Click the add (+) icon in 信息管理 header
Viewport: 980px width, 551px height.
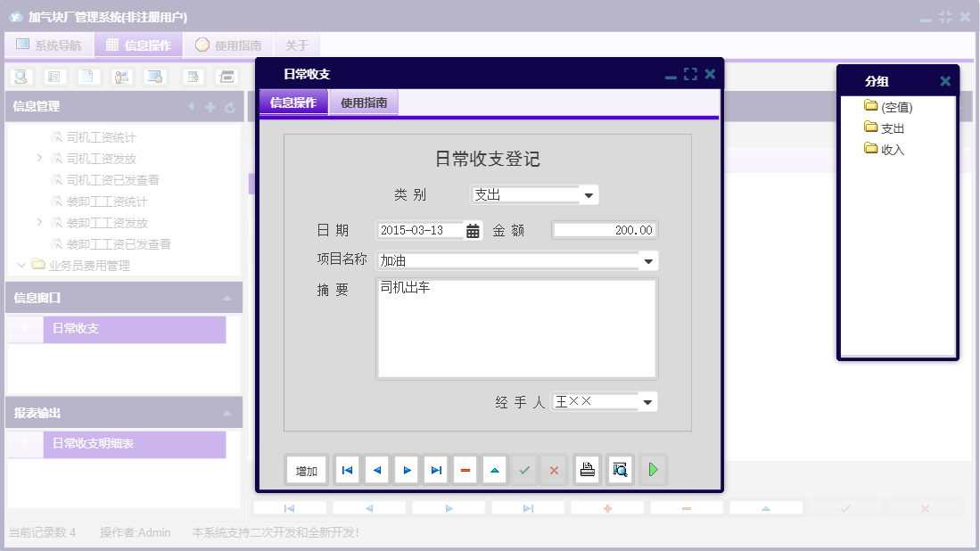tap(210, 106)
